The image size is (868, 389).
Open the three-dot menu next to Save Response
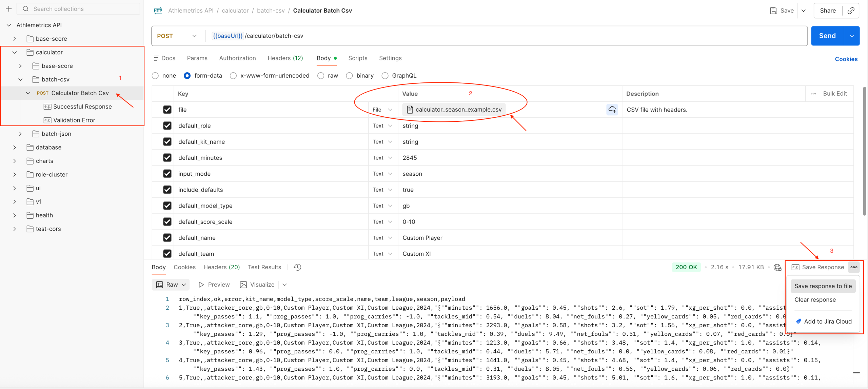point(854,267)
